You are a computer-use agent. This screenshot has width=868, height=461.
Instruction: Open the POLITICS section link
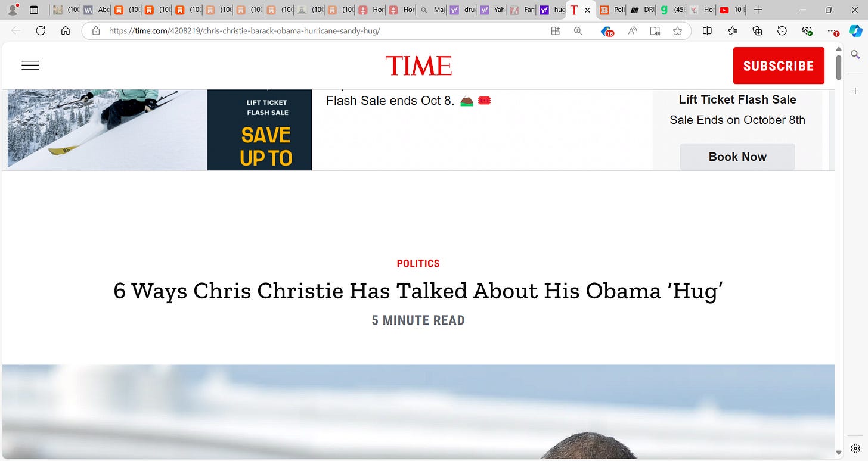click(x=418, y=263)
